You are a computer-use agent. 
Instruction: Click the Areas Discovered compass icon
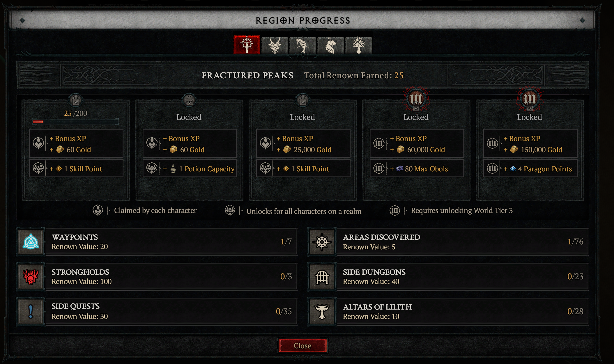[322, 242]
